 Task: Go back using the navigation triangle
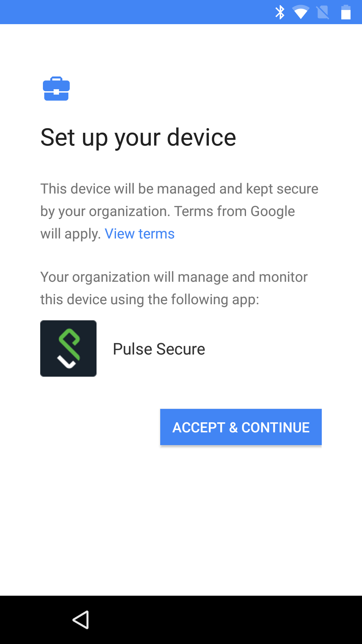[x=81, y=620]
